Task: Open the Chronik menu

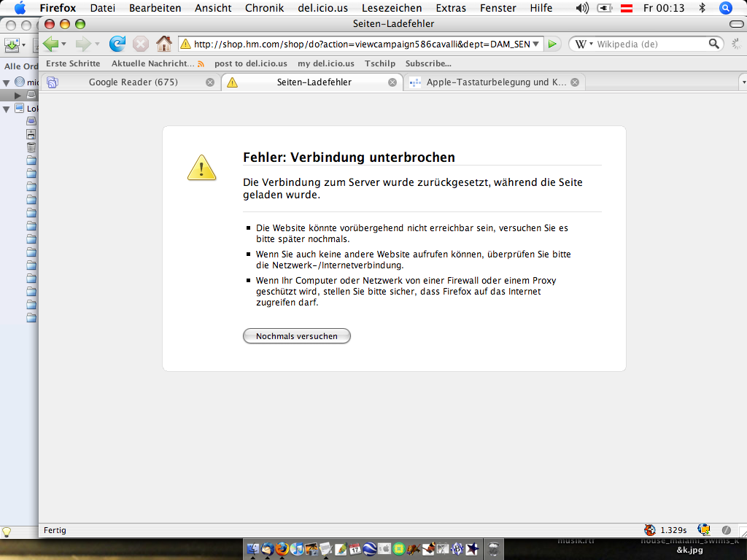Action: 265,8
